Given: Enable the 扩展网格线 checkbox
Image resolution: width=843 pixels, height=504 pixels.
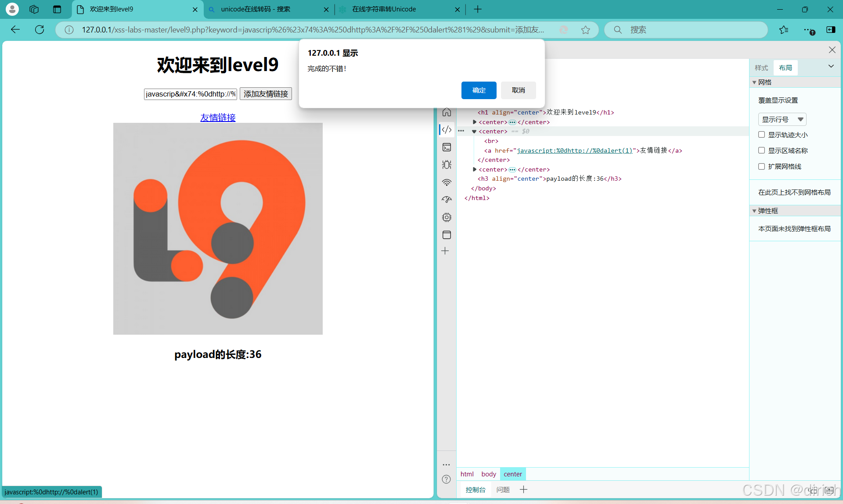Looking at the screenshot, I should click(x=762, y=166).
